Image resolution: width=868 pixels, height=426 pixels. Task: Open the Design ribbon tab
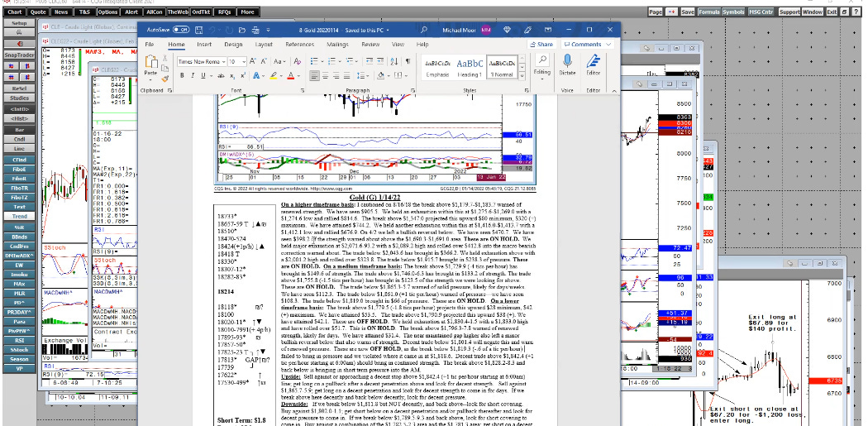tap(233, 45)
